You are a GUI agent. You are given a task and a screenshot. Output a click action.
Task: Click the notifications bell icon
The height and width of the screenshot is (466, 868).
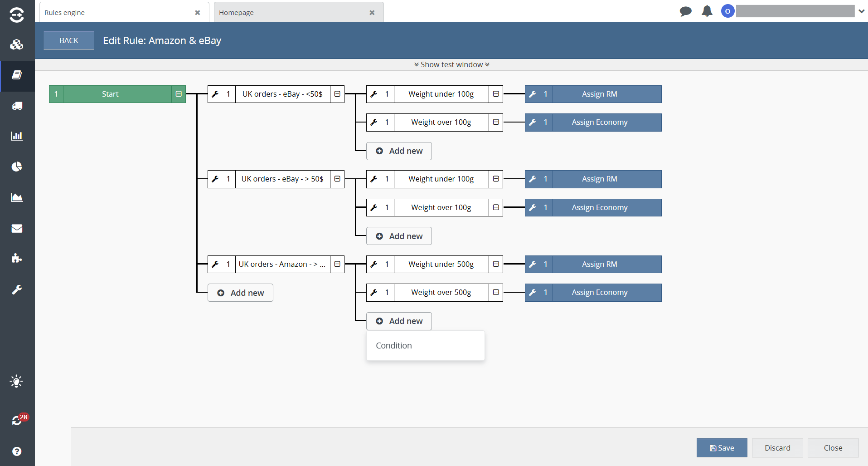point(707,11)
